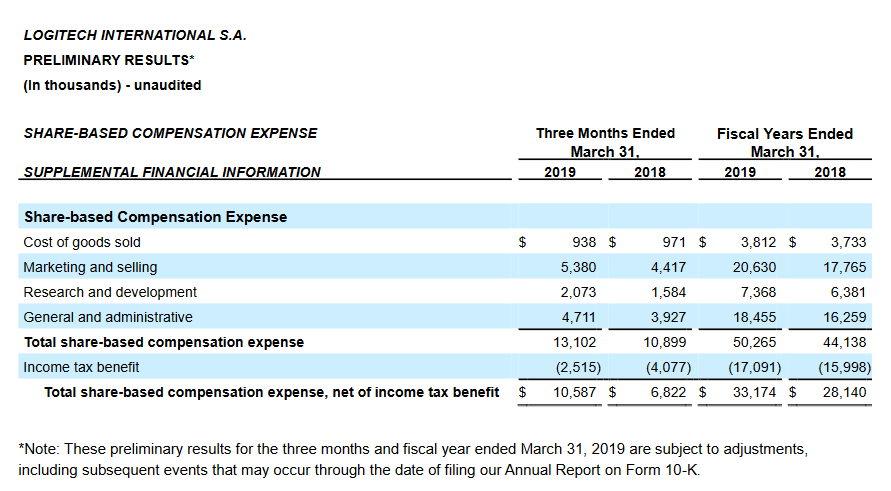Click the '(In thousands) - unaudited' line
Image resolution: width=891 pixels, height=491 pixels.
coord(113,85)
